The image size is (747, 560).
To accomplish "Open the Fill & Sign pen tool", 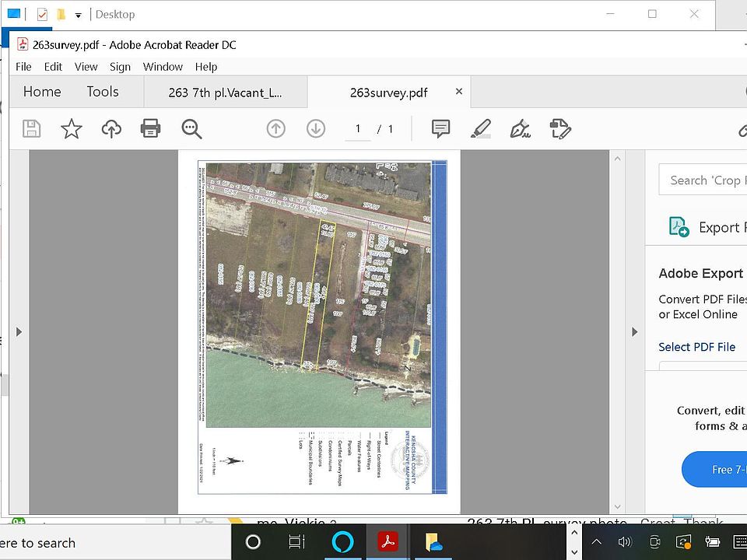I will pyautogui.click(x=520, y=128).
